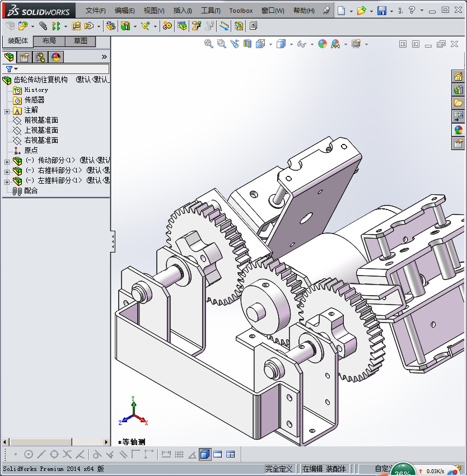This screenshot has height=476, width=467.
Task: Click the Exploded View icon
Action: pyautogui.click(x=196, y=26)
